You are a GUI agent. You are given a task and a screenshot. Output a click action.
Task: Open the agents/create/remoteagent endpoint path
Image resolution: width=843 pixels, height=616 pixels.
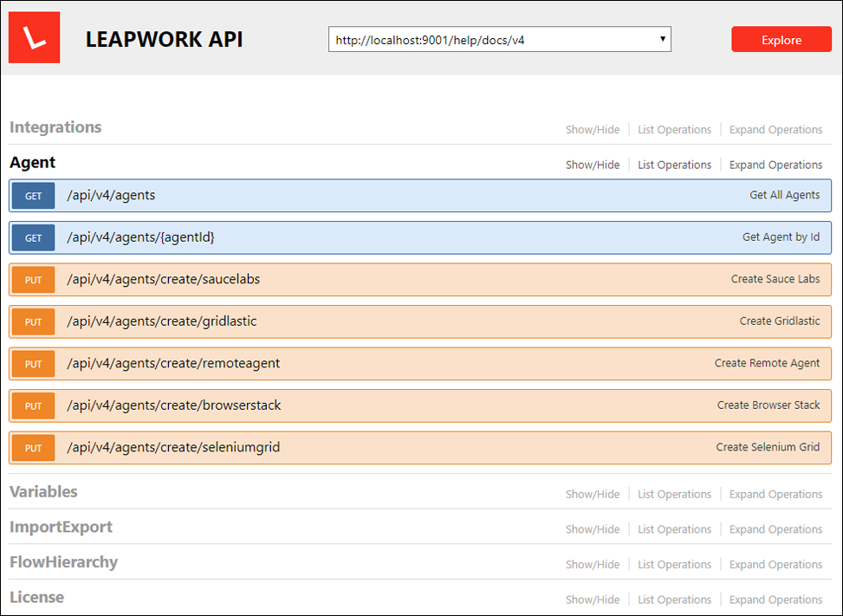click(x=173, y=363)
